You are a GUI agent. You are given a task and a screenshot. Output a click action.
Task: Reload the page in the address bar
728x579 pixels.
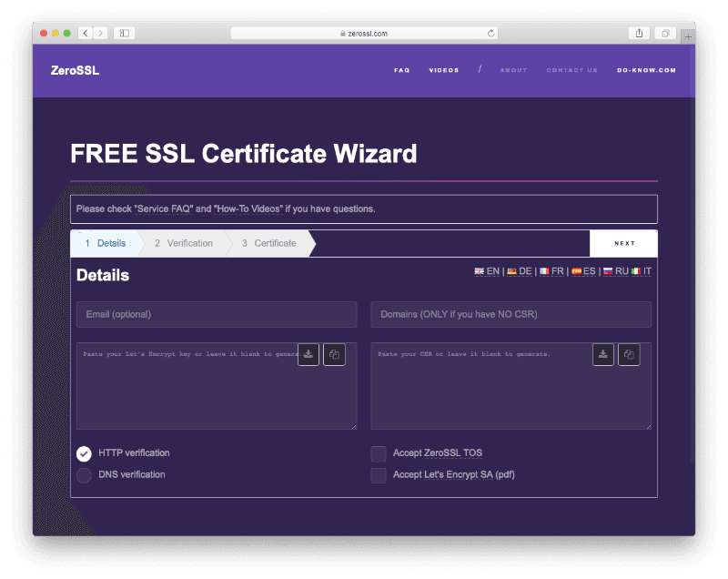[491, 33]
